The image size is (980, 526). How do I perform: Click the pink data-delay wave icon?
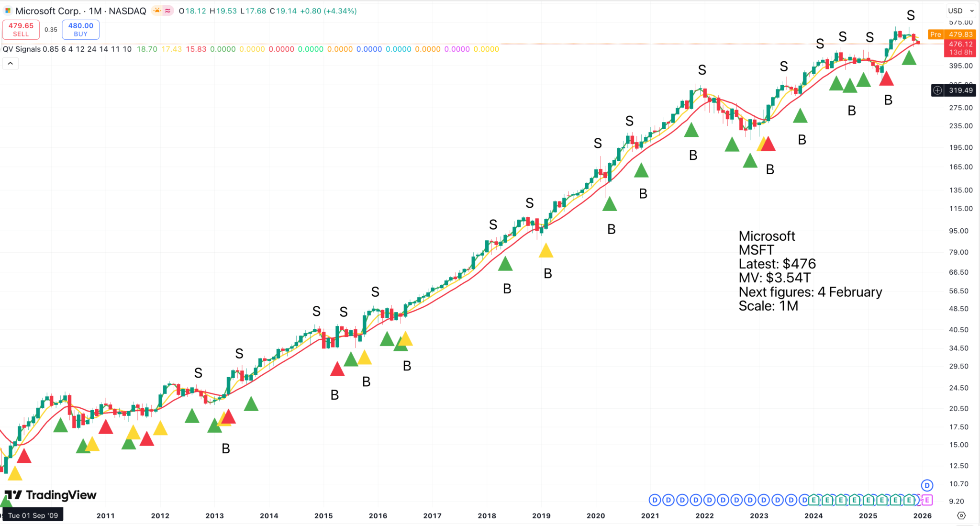click(x=167, y=11)
